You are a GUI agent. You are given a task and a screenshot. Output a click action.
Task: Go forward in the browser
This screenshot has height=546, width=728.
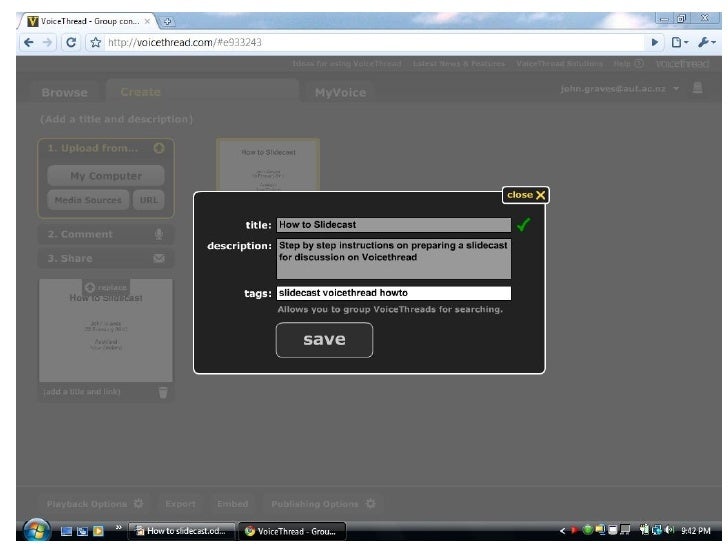pyautogui.click(x=48, y=43)
